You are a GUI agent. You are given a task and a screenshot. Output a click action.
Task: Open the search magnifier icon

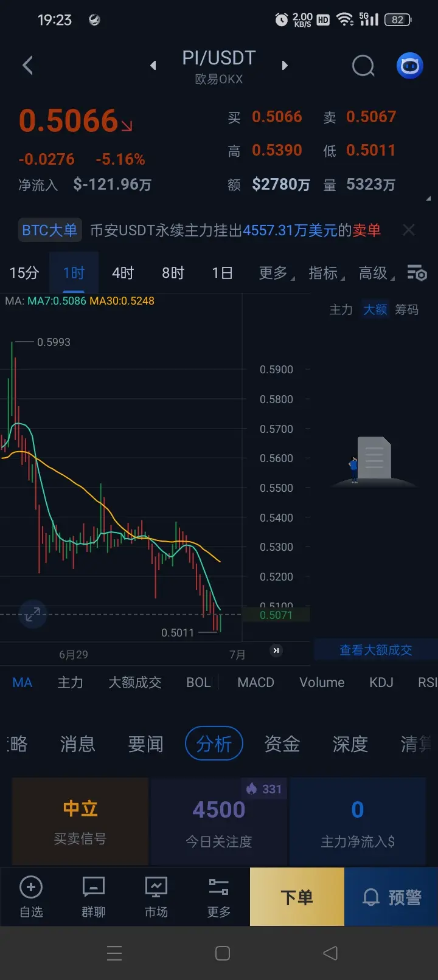363,66
